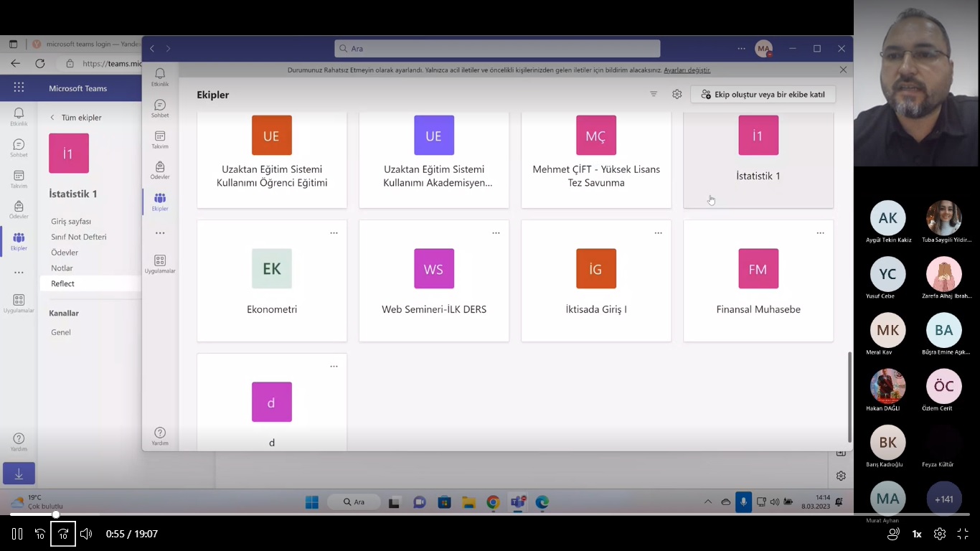Viewport: 980px width, 551px height.
Task: Go back with the Teams app back arrow
Action: [152, 49]
